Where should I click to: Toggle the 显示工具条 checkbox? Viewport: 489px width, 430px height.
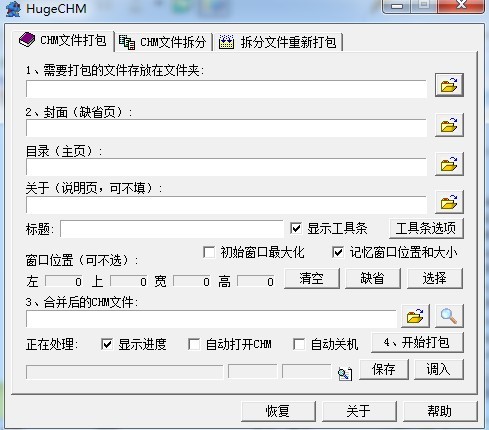coord(296,228)
